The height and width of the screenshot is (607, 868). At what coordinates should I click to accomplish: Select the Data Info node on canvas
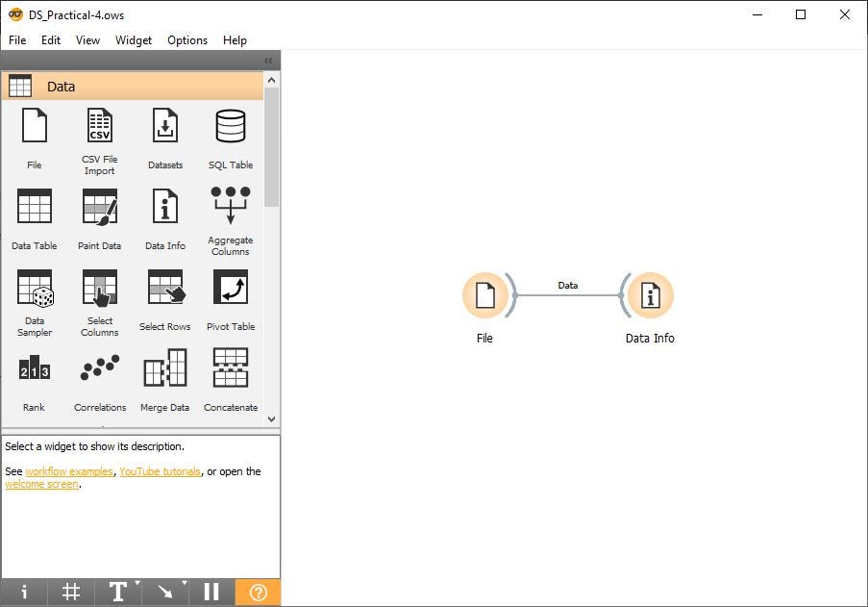coord(651,295)
